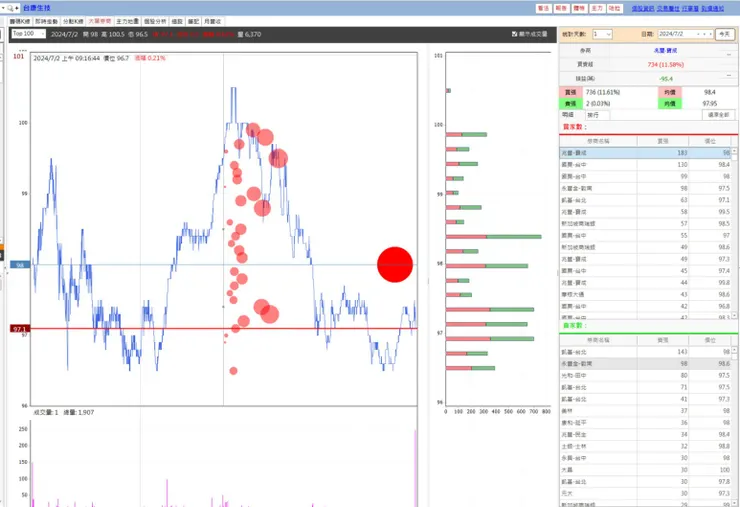This screenshot has width=740, height=507.
Task: Select the buyer row with 42 lots at 96.8
Action: click(x=645, y=306)
